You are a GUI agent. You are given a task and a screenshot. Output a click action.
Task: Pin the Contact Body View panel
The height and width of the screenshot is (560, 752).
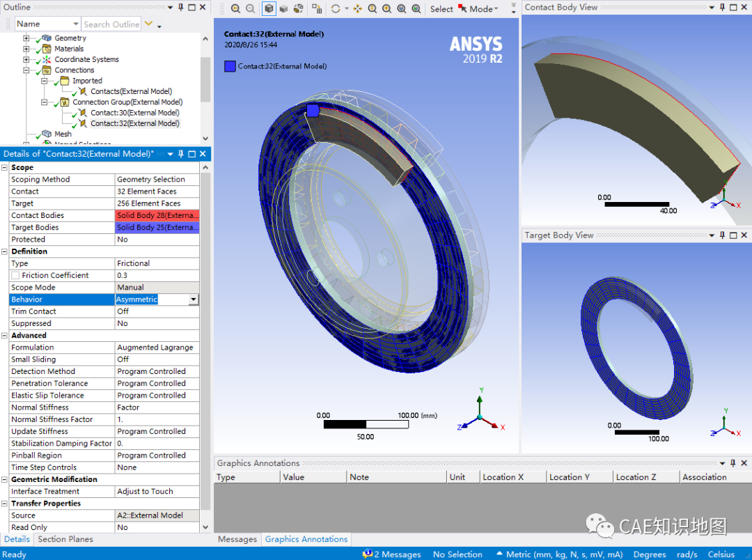[722, 7]
